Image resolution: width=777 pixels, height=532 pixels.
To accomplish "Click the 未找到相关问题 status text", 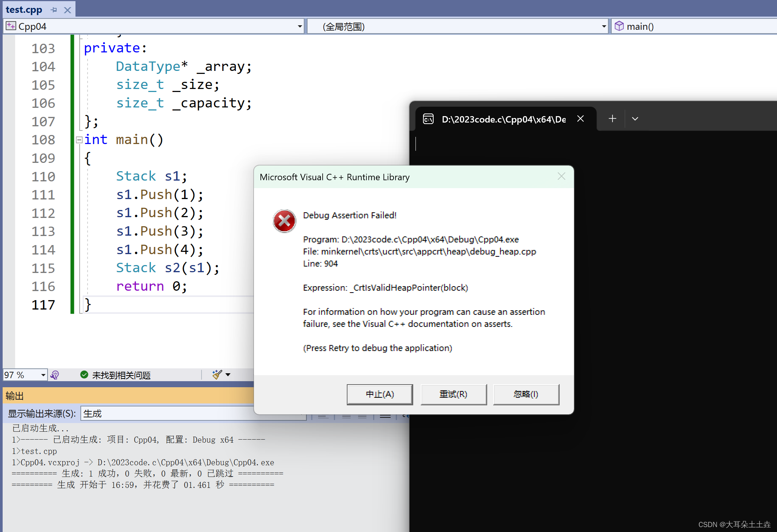I will point(121,375).
